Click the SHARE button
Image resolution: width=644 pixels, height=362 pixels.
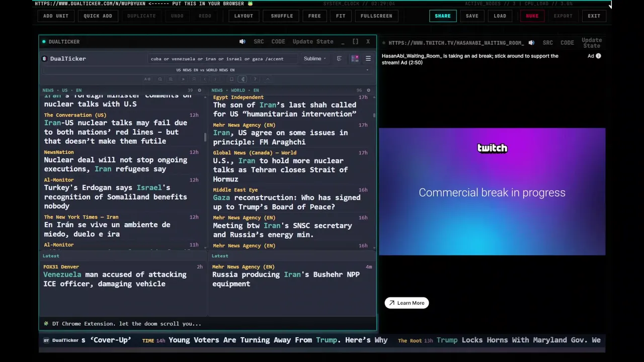[x=443, y=16]
